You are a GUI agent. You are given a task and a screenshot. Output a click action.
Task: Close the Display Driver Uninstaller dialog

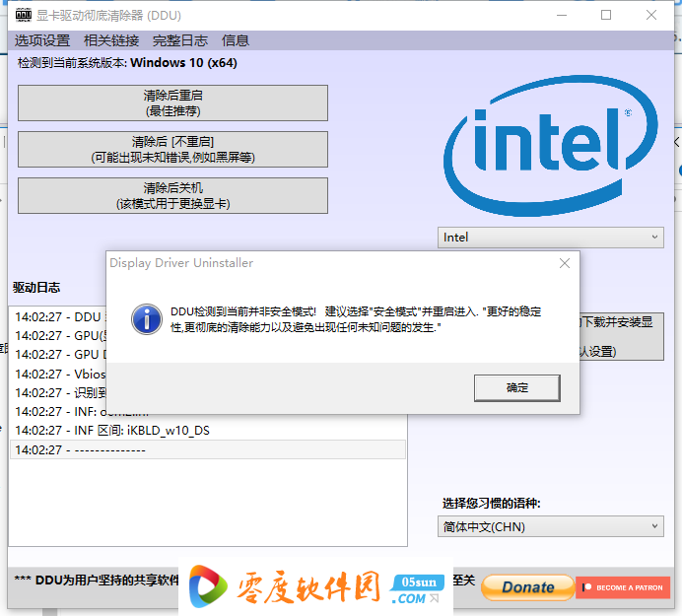[565, 263]
